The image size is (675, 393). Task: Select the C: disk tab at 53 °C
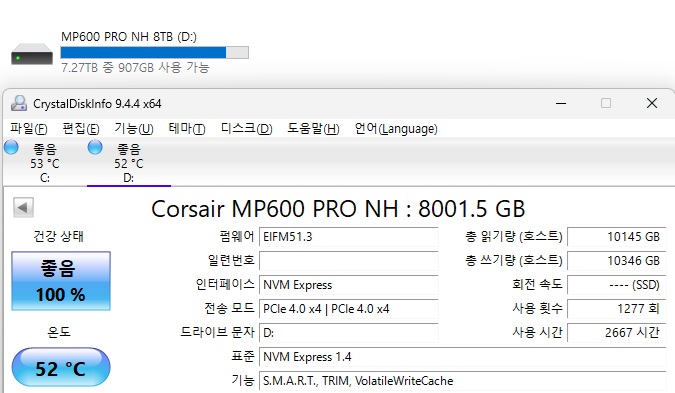[x=45, y=163]
